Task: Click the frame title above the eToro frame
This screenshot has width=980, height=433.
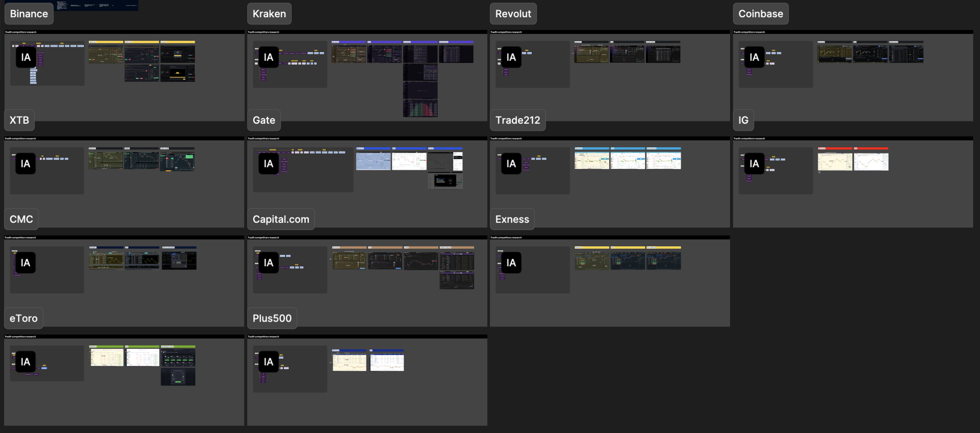Action: [x=21, y=337]
